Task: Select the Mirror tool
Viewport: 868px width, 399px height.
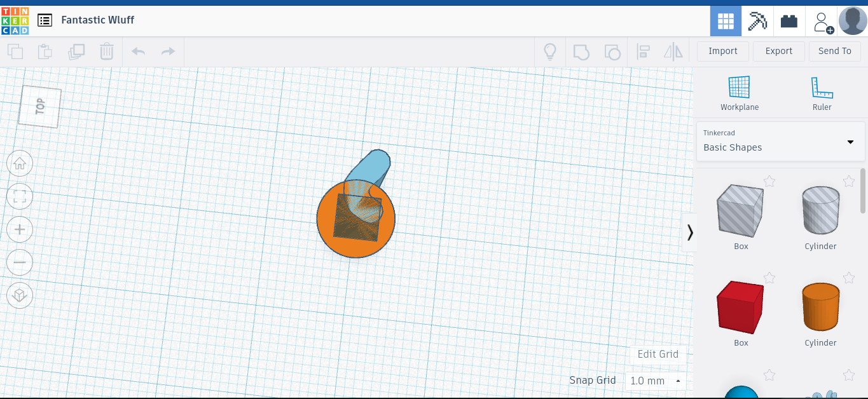Action: 673,51
